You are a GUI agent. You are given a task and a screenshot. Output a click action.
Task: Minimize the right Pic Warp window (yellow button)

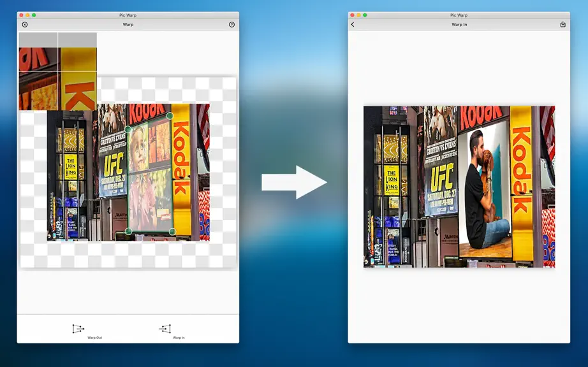pos(358,15)
